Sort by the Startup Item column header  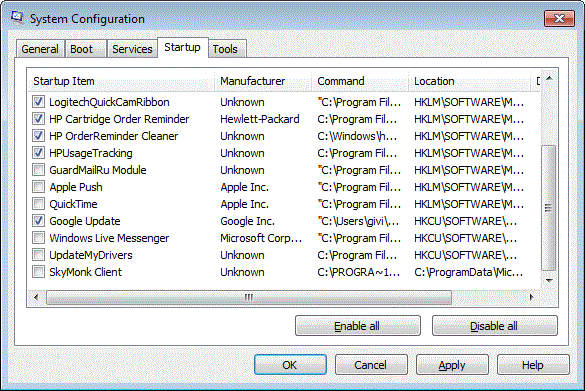(x=121, y=81)
